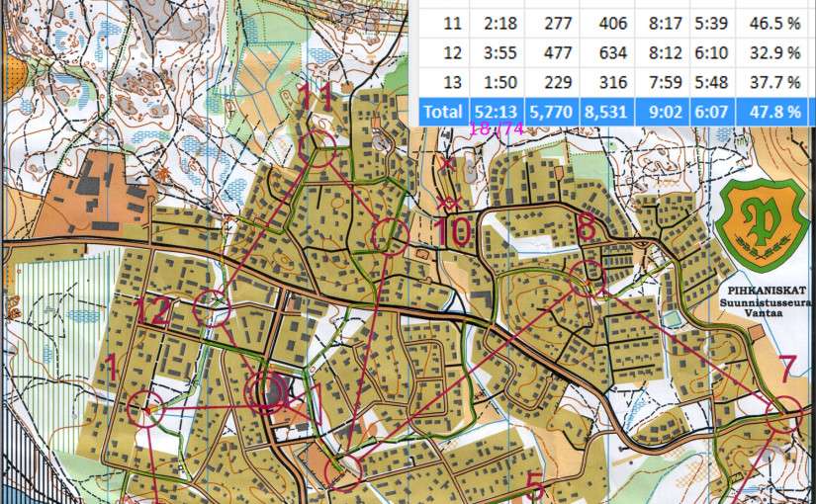Click control circle 12 on the map
This screenshot has width=816, height=504.
[212, 309]
